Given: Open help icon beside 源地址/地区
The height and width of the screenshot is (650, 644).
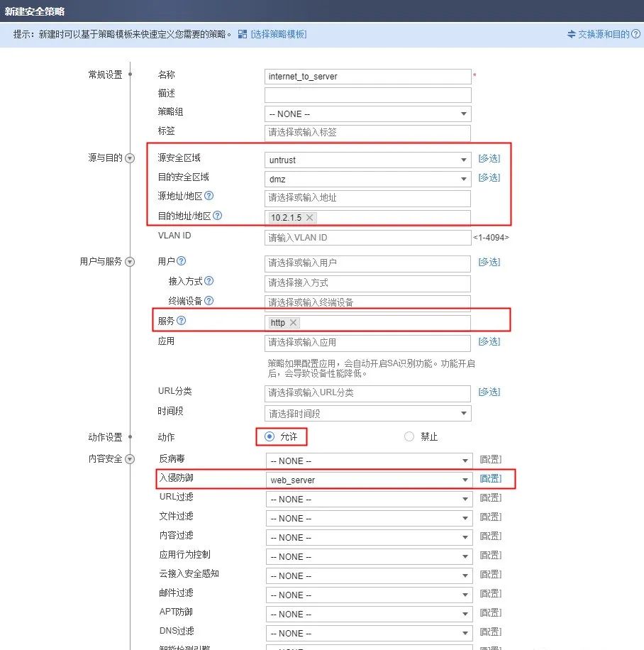Looking at the screenshot, I should pyautogui.click(x=209, y=196).
